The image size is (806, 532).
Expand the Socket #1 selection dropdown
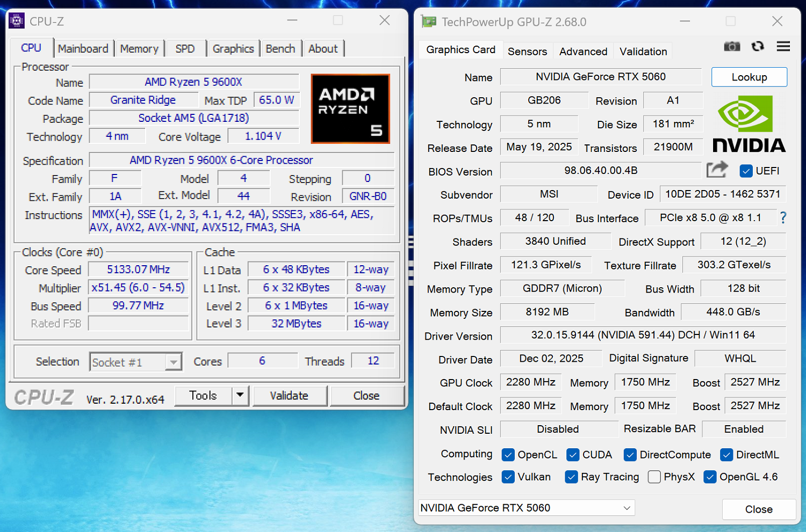pyautogui.click(x=173, y=362)
